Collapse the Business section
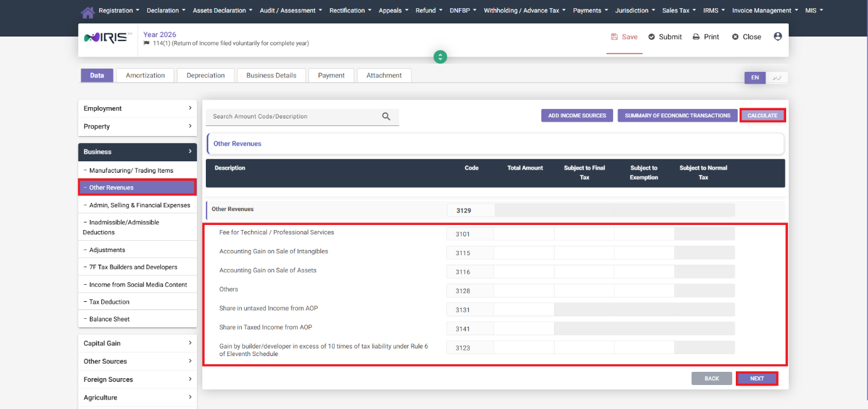This screenshot has width=868, height=409. click(137, 152)
